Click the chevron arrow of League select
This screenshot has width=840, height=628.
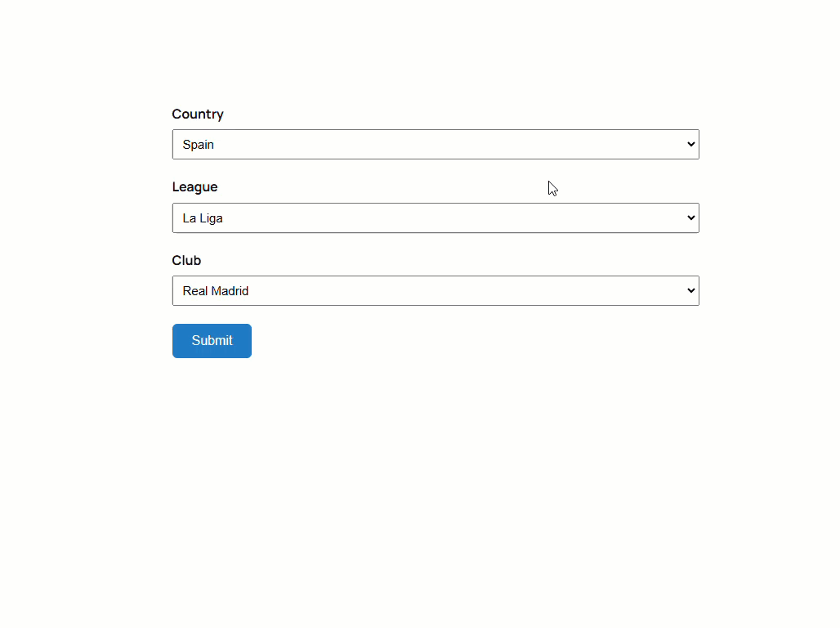[690, 218]
